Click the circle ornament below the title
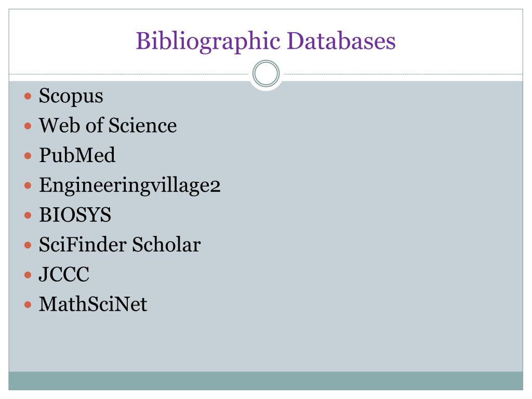 click(x=266, y=74)
